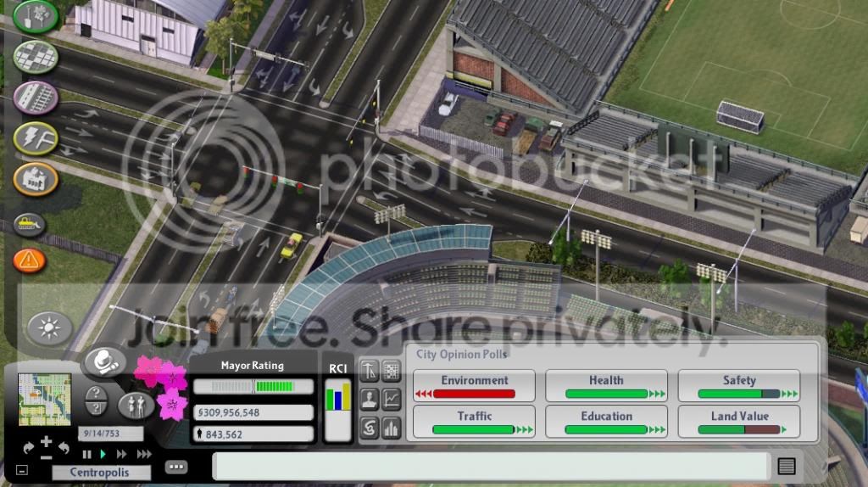Open the RCI demand bar graph
Screen dimensions: 868x487
click(x=337, y=410)
